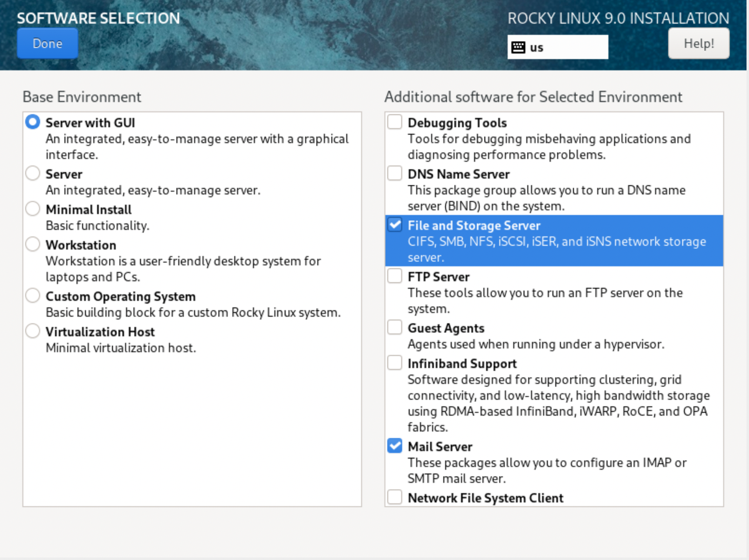Image resolution: width=749 pixels, height=560 pixels.
Task: Click the 'Debugging Tools' label text
Action: coord(457,123)
